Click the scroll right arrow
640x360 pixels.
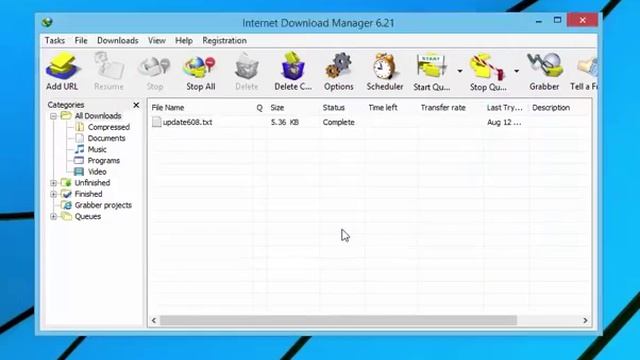click(x=585, y=320)
